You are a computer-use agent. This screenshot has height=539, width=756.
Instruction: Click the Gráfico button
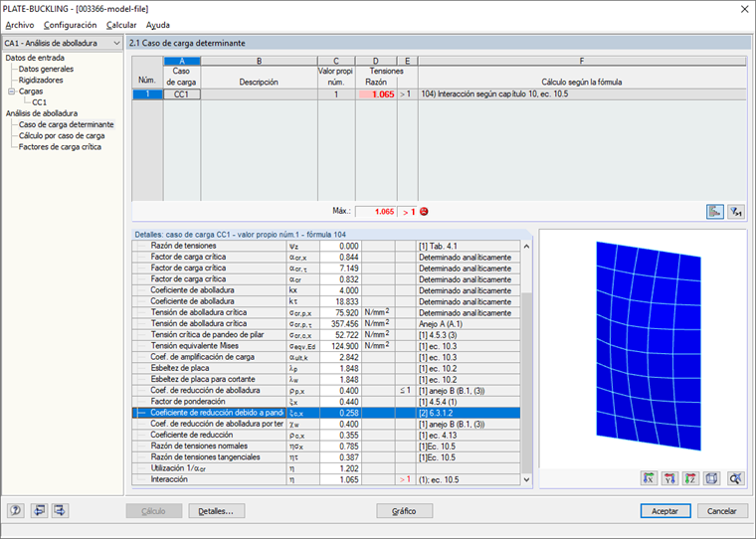coord(405,511)
